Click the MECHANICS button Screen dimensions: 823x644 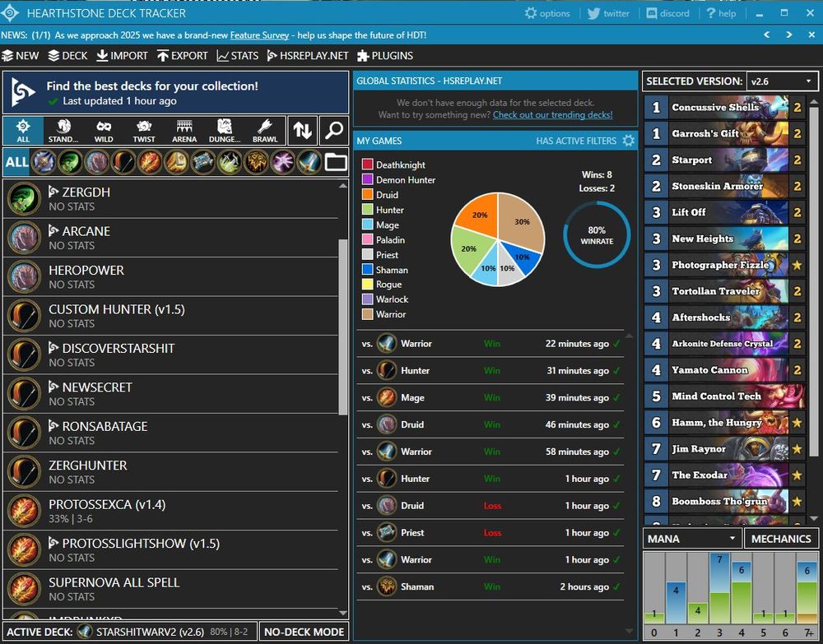coord(781,539)
